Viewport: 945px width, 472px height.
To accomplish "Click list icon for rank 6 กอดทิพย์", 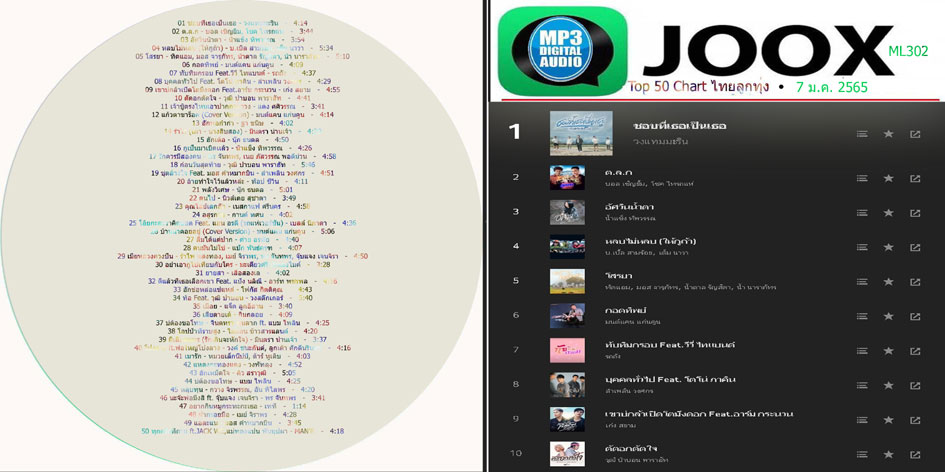I will pos(862,316).
